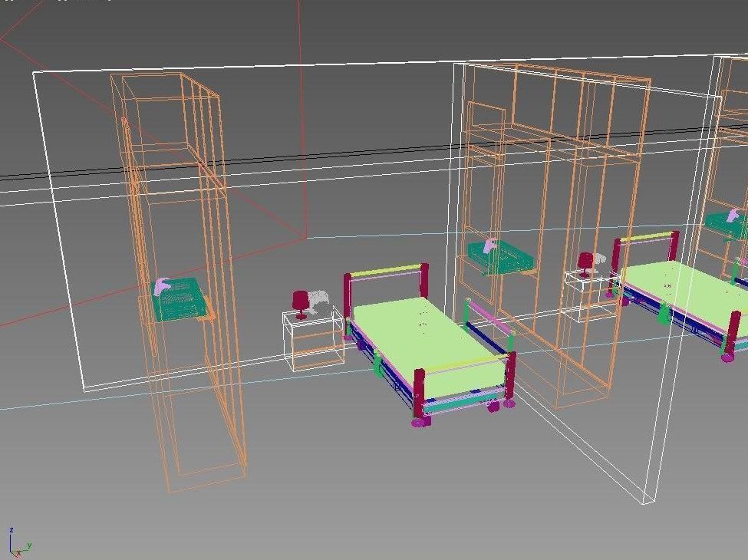
Task: Select the dark red front-left post of the center bed
Action: pyautogui.click(x=419, y=393)
